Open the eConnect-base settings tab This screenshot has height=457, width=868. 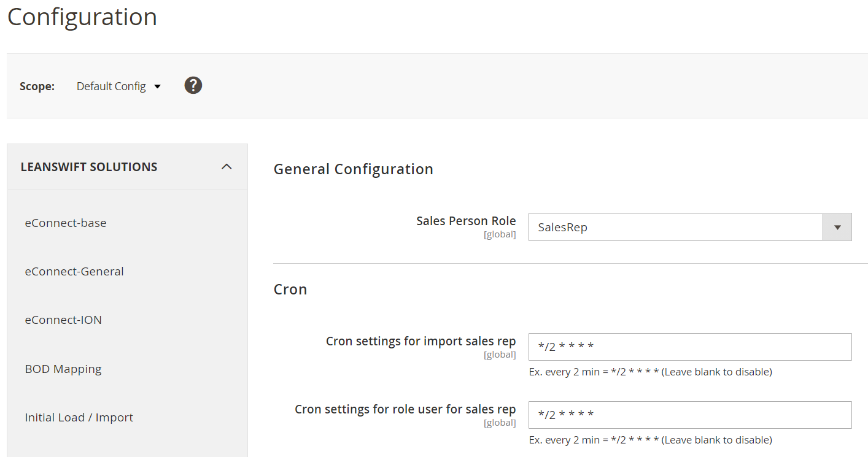coord(66,223)
